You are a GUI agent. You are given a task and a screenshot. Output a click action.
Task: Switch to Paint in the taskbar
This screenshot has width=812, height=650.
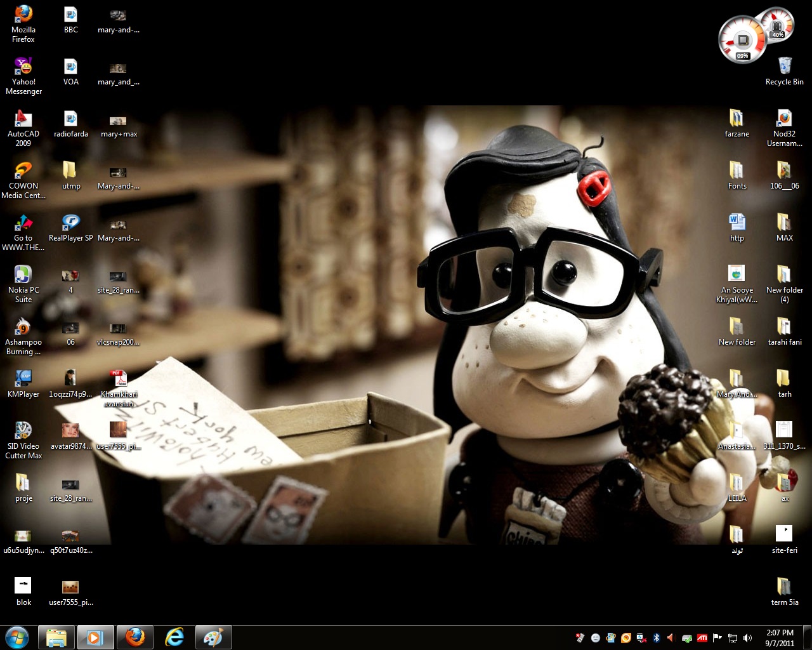pos(213,637)
